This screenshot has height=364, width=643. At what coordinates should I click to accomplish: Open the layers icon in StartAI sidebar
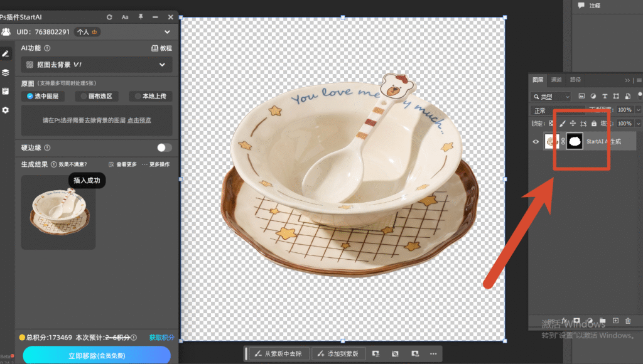[5, 73]
